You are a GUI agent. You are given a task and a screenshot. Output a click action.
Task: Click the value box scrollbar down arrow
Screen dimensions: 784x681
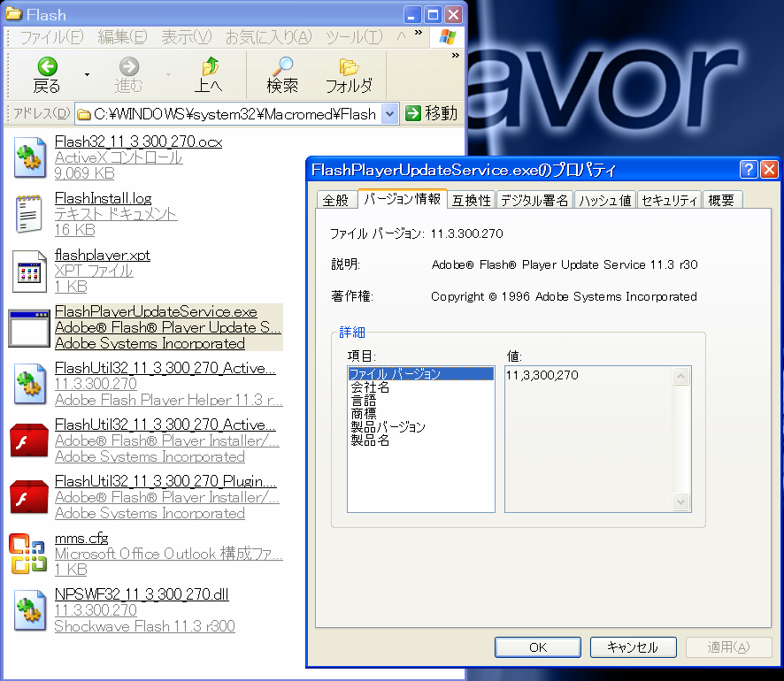point(681,501)
